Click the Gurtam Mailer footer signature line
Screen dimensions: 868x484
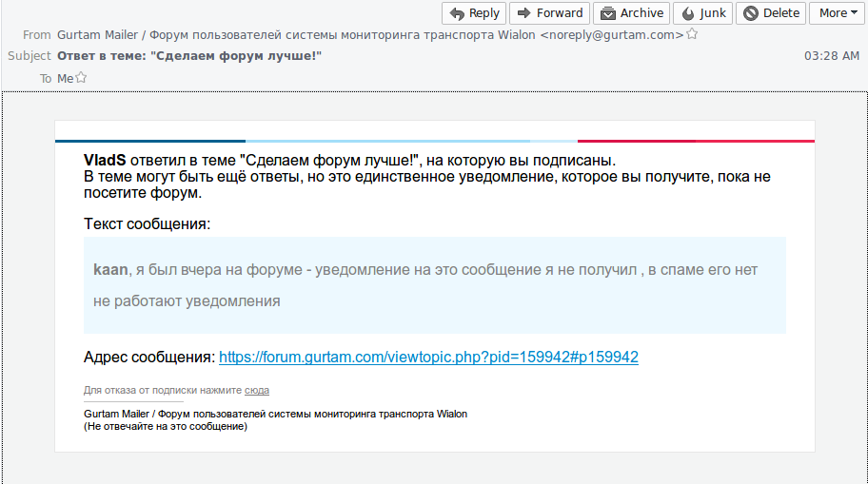coord(275,415)
